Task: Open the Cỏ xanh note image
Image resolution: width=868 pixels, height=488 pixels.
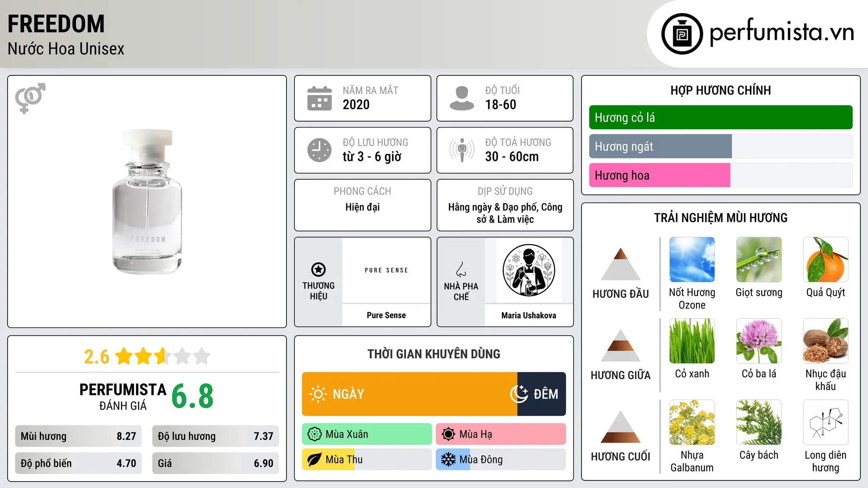Action: tap(692, 341)
